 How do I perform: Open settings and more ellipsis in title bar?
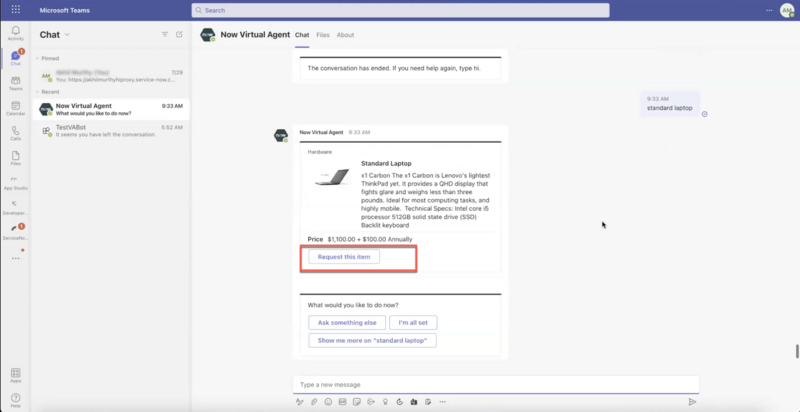click(769, 10)
